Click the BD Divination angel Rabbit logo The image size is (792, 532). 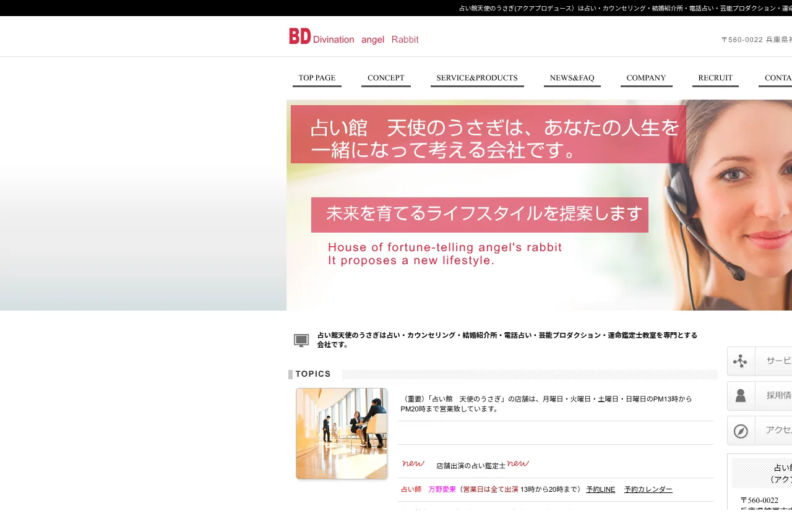(354, 36)
